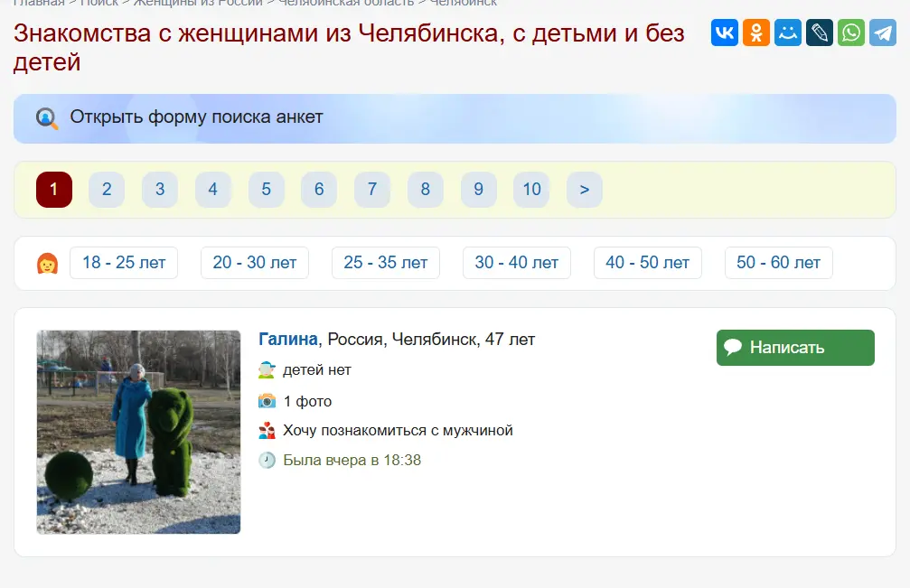Click the clock icon next to Была вчера

(266, 460)
